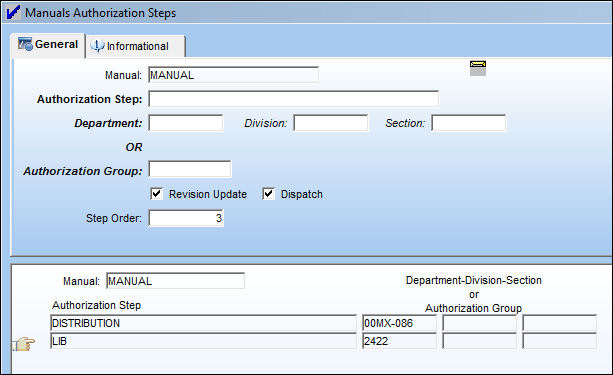Select the DISTRIBUTION authorization step row
The height and width of the screenshot is (375, 613).
point(203,323)
